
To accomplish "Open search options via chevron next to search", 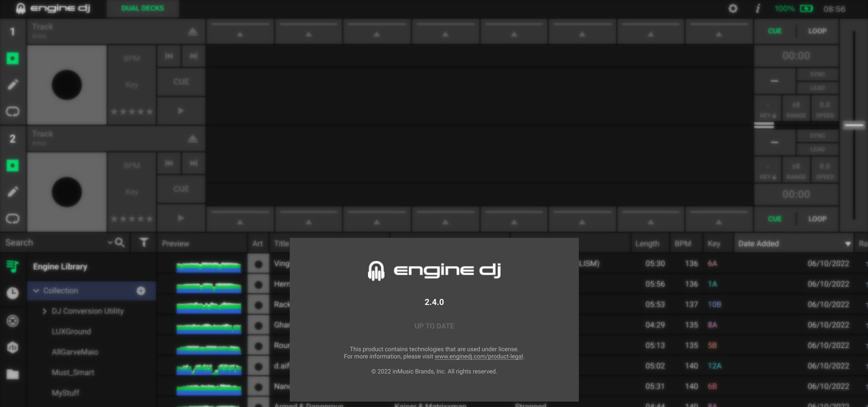I will tap(110, 243).
